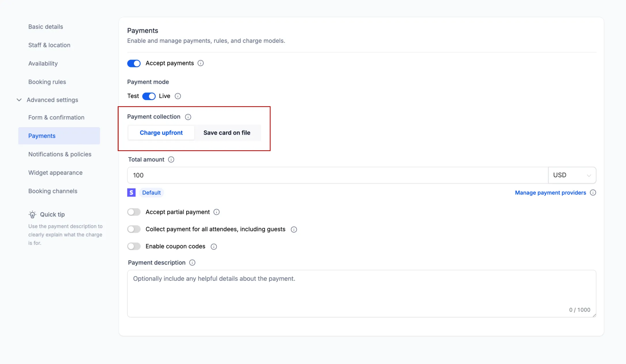Viewport: 626px width, 364px height.
Task: Click the Quick tip lightbulb icon
Action: coord(32,214)
